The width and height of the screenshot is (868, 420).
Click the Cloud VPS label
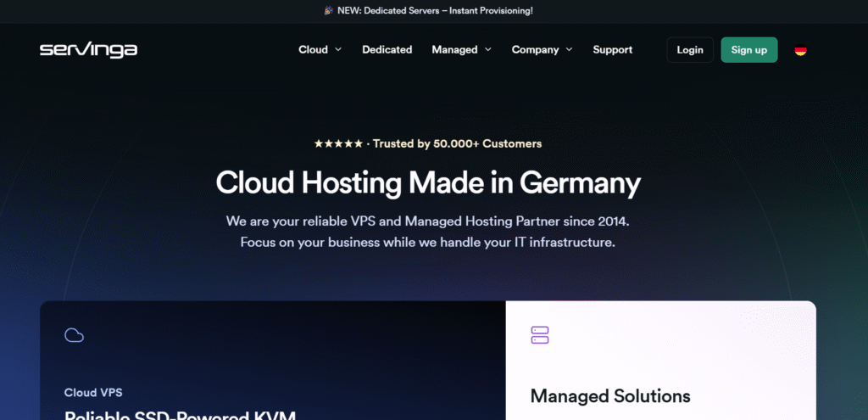(x=93, y=393)
